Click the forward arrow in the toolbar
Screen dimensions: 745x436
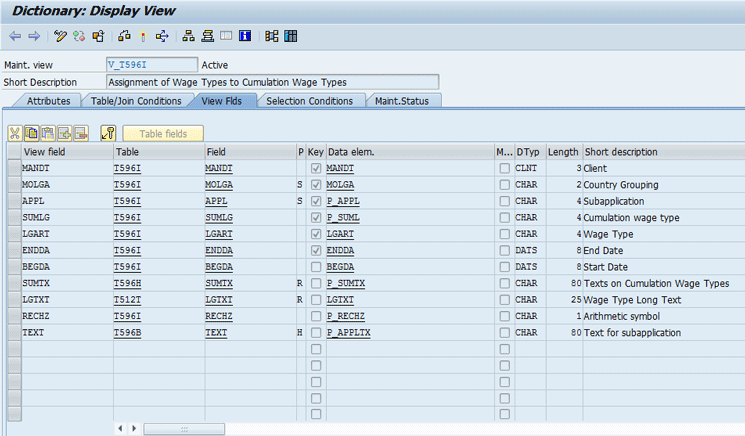[33, 37]
